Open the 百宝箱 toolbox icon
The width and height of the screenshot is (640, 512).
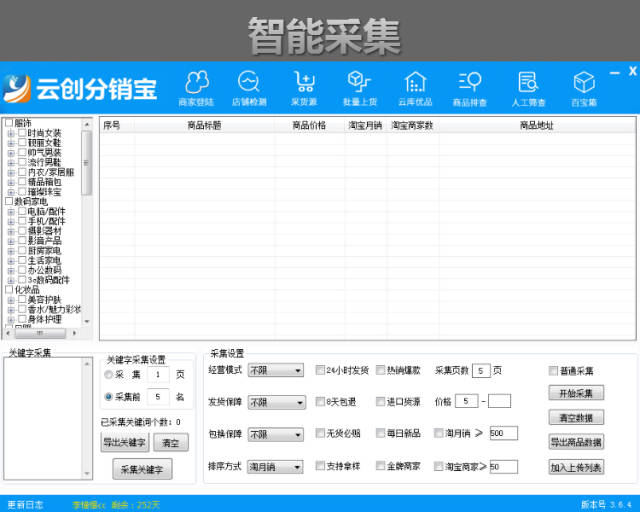point(584,88)
